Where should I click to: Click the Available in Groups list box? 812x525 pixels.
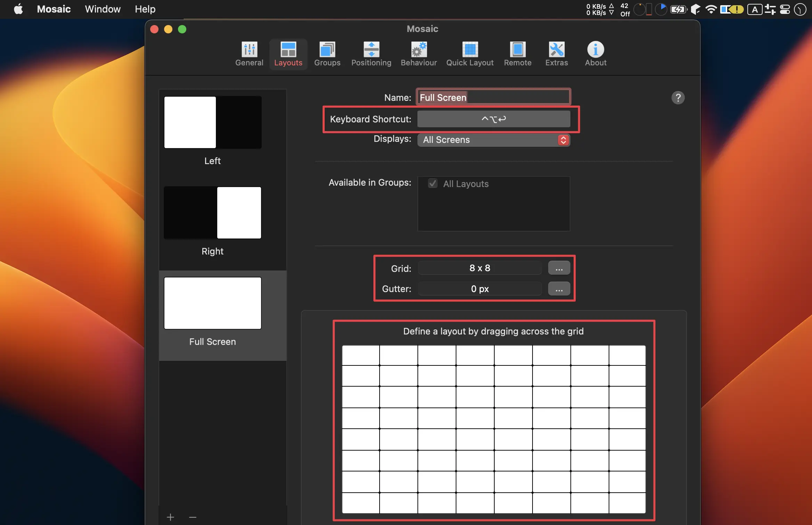(x=493, y=204)
